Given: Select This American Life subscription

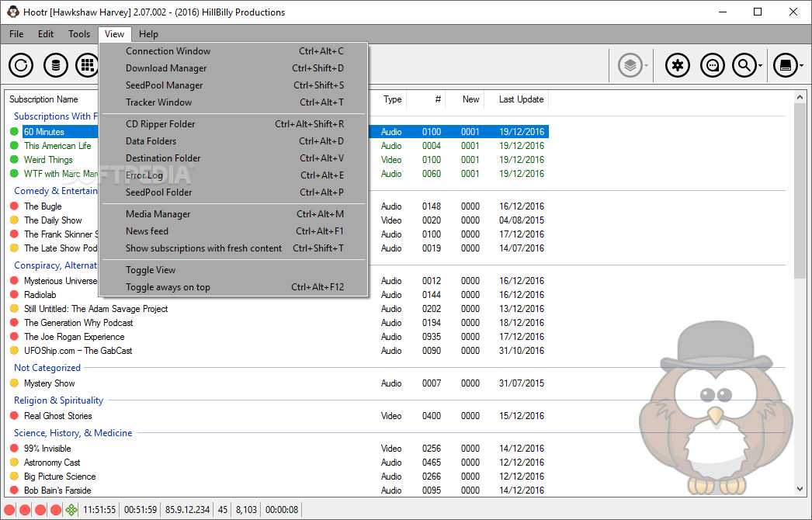Looking at the screenshot, I should (57, 146).
